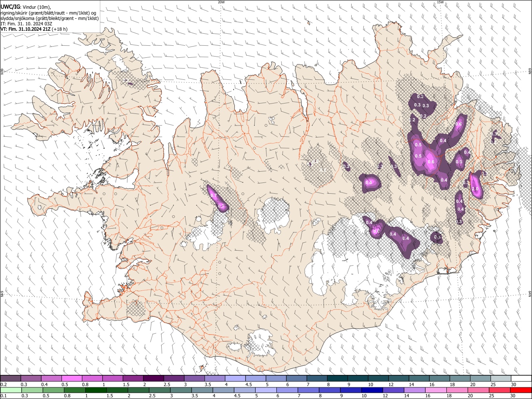Click the 'UWC/IG: Vindur (10m)' title text
The image size is (532, 399).
click(25, 7)
